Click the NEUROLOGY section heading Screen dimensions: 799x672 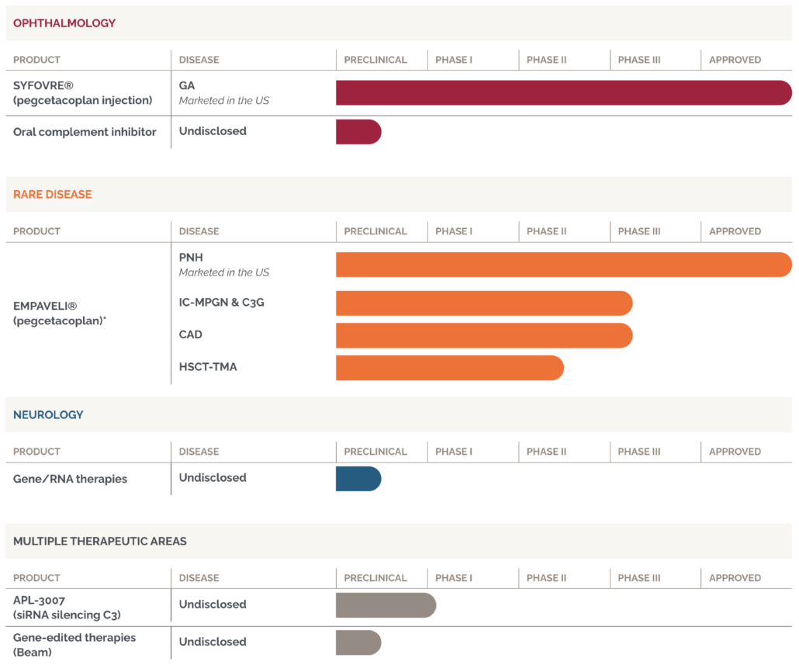(48, 414)
